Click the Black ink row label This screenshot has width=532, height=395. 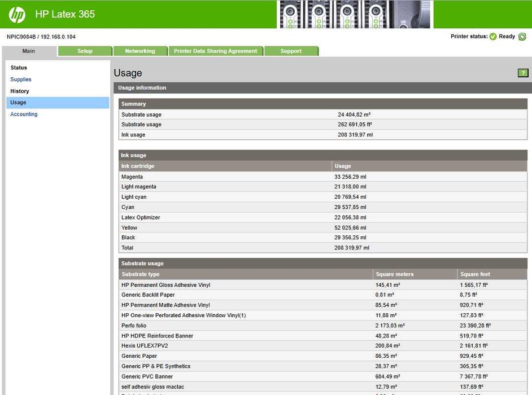coord(128,238)
